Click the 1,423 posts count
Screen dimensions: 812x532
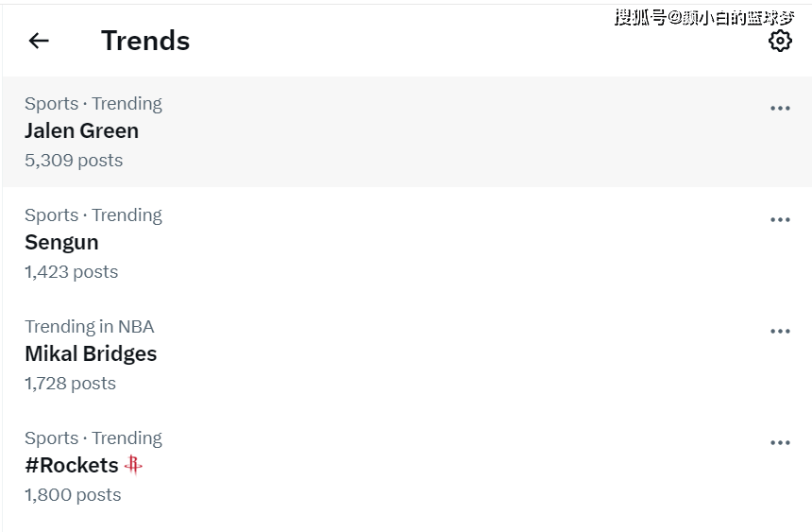pos(72,272)
